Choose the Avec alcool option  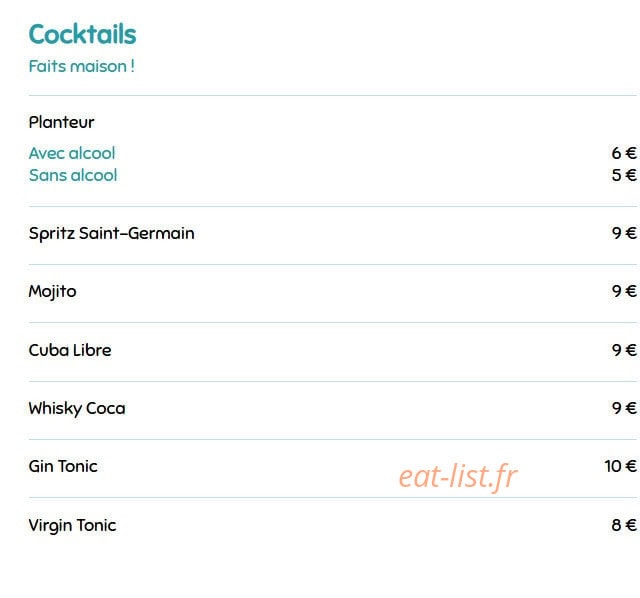[x=72, y=153]
